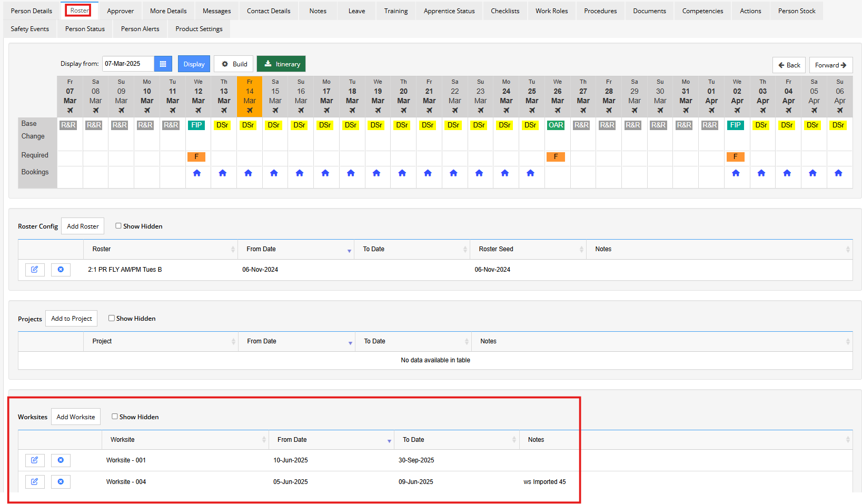Open the house booking icon for 06 Apr
Image resolution: width=862 pixels, height=504 pixels.
click(x=839, y=173)
